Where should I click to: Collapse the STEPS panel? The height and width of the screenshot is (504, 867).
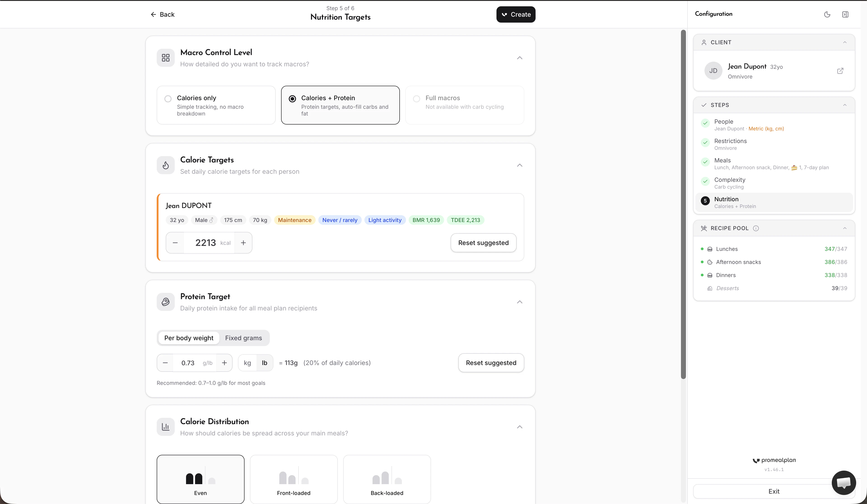tap(845, 105)
